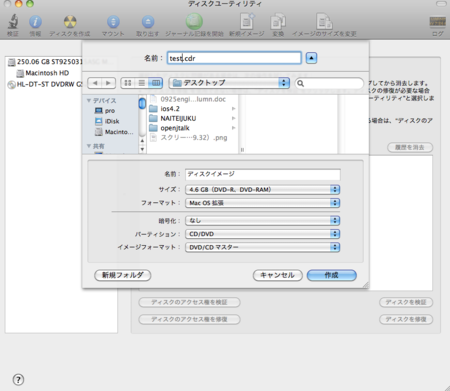The width and height of the screenshot is (450, 391).
Task: Click the toolbar toggle pill in title bar
Action: pos(441,4)
